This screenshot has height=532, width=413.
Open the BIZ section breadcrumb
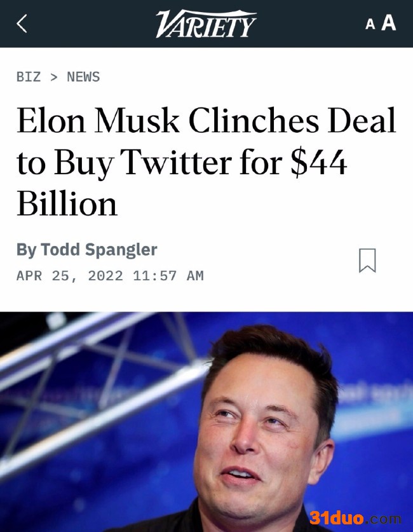[x=29, y=77]
